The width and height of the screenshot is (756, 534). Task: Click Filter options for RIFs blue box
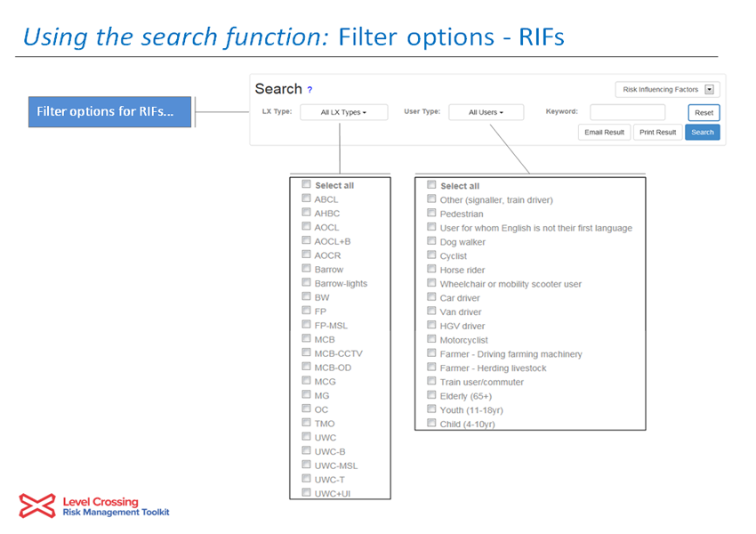(110, 112)
